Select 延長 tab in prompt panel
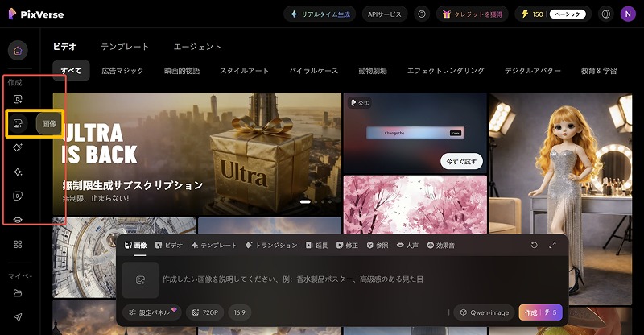 coord(317,246)
